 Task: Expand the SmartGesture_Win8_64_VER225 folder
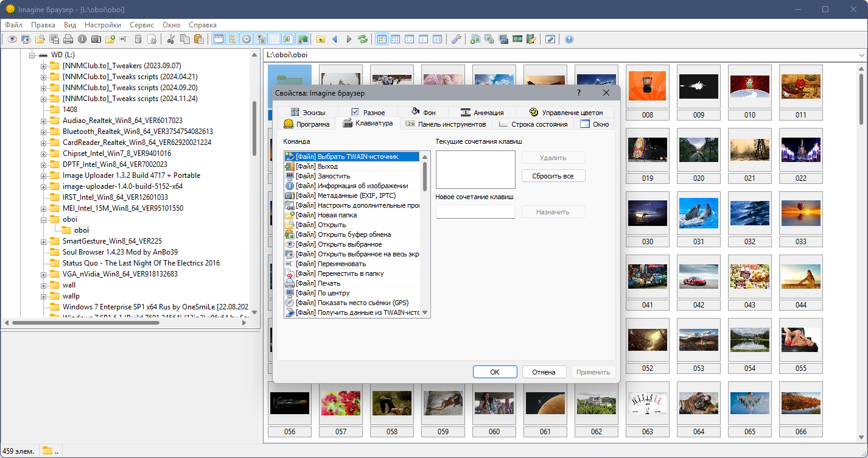pyautogui.click(x=43, y=241)
